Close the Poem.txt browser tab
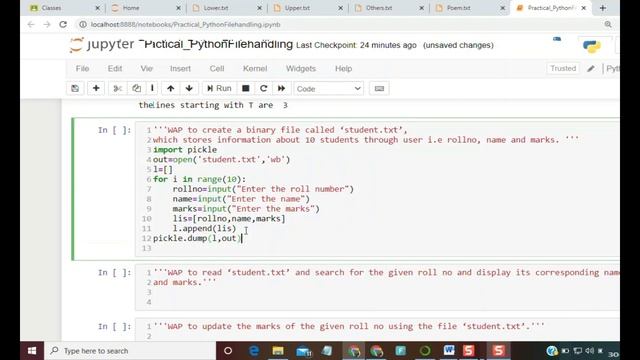Viewport: 640px width, 360px height. (503, 8)
